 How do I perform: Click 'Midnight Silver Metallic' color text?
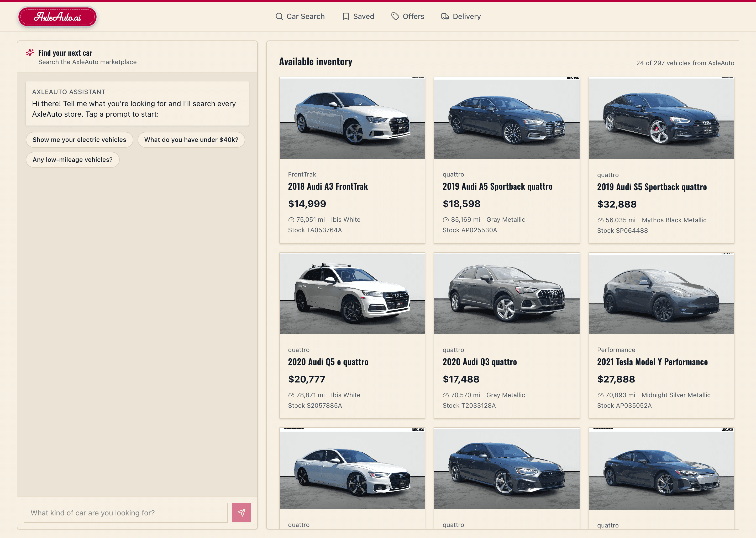click(676, 395)
